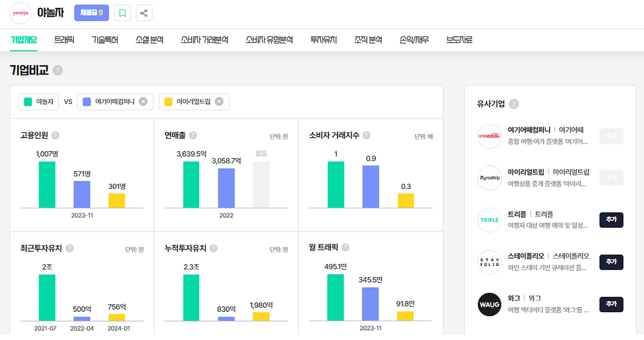
Task: Open the 기업비교 help question mark
Action: (57, 71)
